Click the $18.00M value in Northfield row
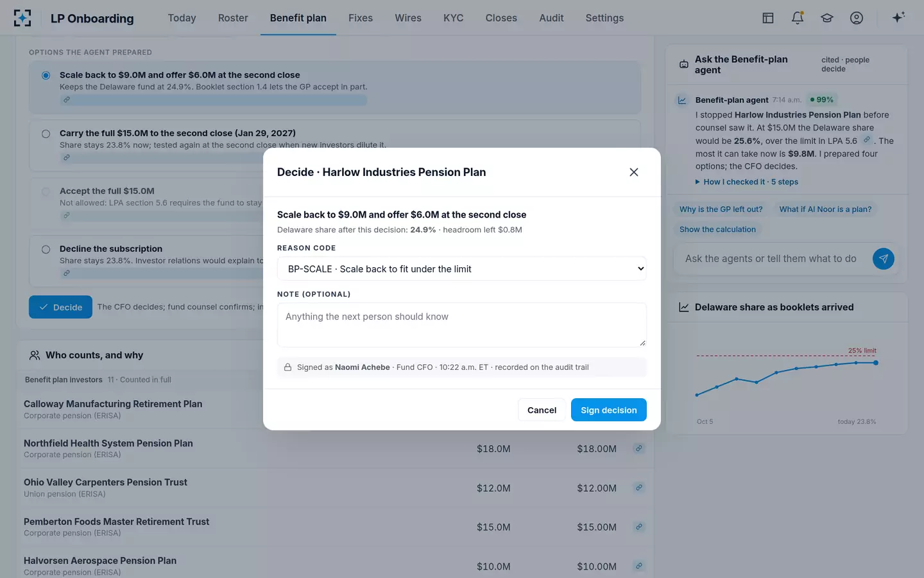924x578 pixels. 597,449
